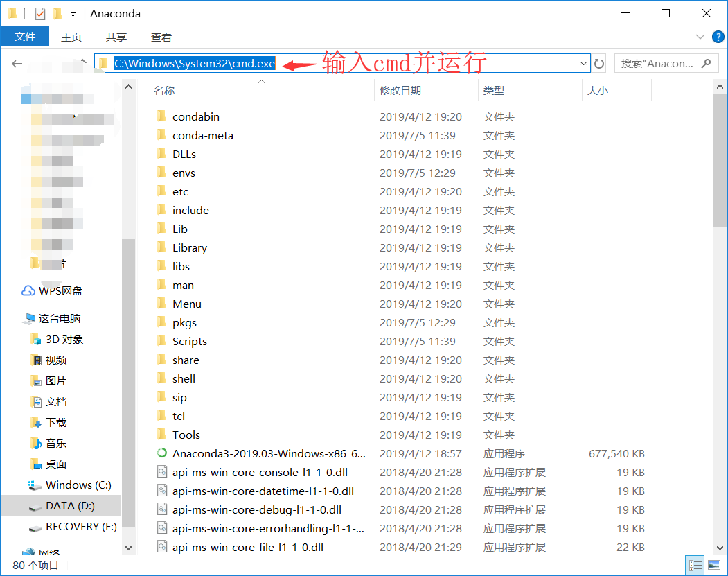Select api-ms-win-core-debug-l1-1-0.dll file icon

pyautogui.click(x=161, y=509)
